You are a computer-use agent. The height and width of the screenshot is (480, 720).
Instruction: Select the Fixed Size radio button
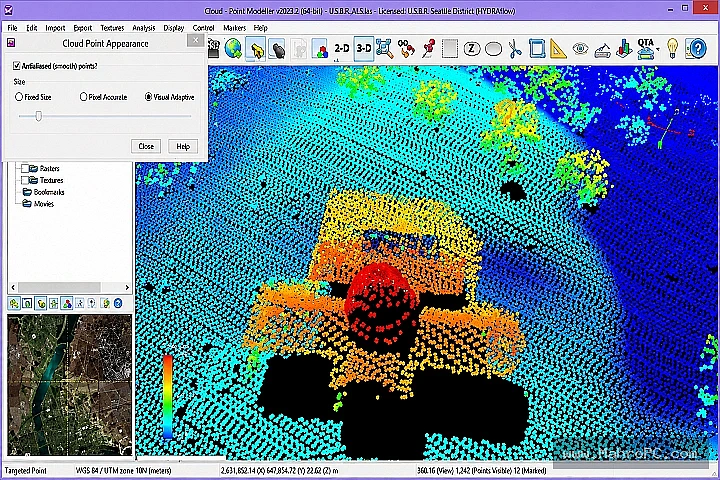pyautogui.click(x=19, y=97)
